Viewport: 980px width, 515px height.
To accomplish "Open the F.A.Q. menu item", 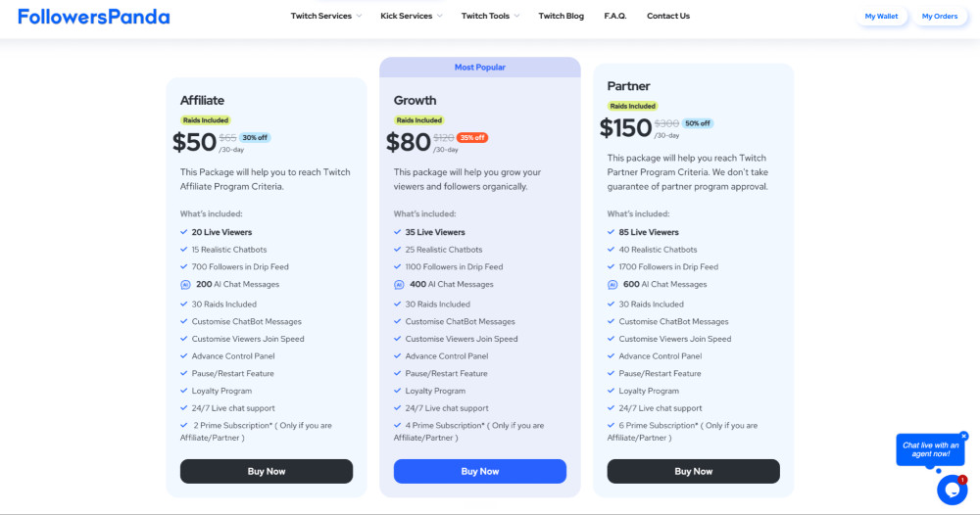I will [x=615, y=17].
